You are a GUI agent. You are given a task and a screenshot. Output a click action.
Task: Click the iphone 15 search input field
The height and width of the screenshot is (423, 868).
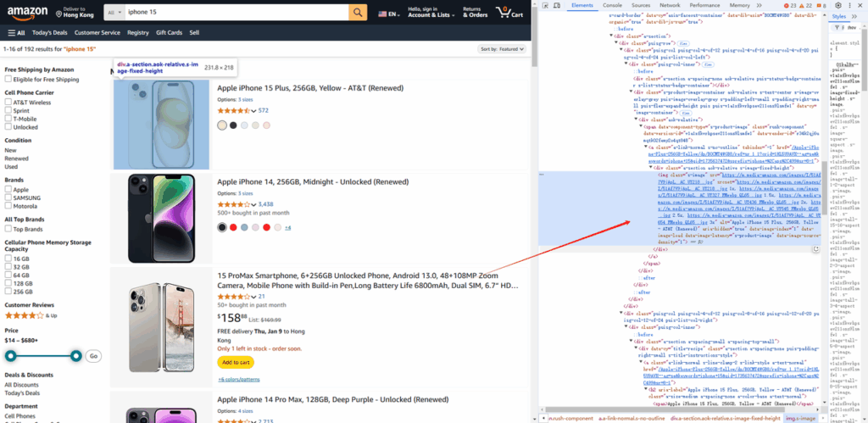click(236, 12)
